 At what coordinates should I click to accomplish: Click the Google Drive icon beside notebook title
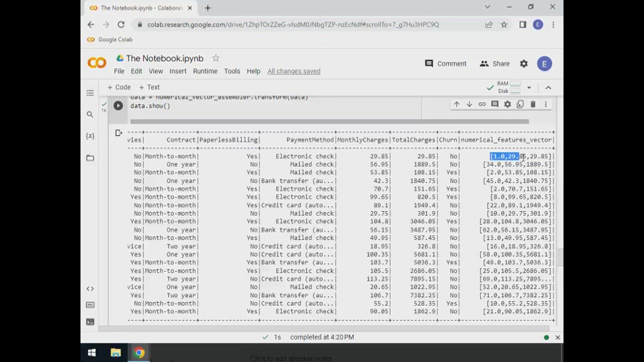(x=120, y=58)
